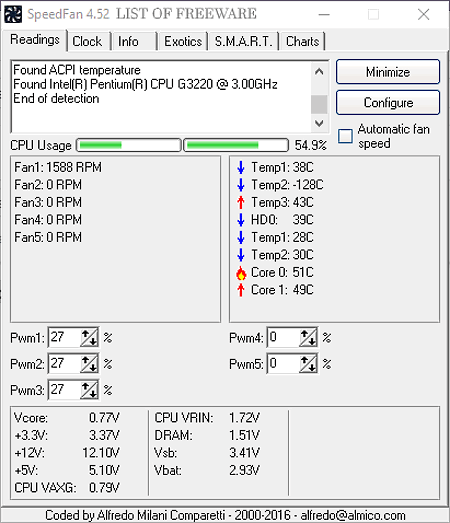Select the Fan5: 0 RPM reading
This screenshot has height=523, width=450.
click(48, 237)
